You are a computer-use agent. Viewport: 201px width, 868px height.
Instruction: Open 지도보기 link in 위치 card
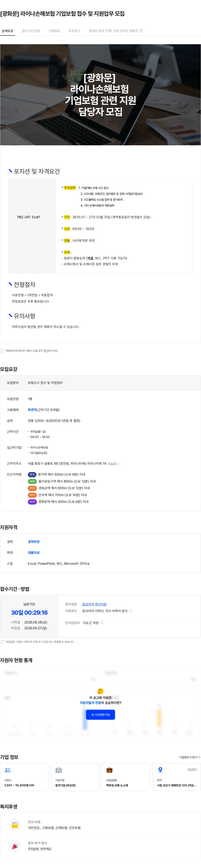click(192, 769)
